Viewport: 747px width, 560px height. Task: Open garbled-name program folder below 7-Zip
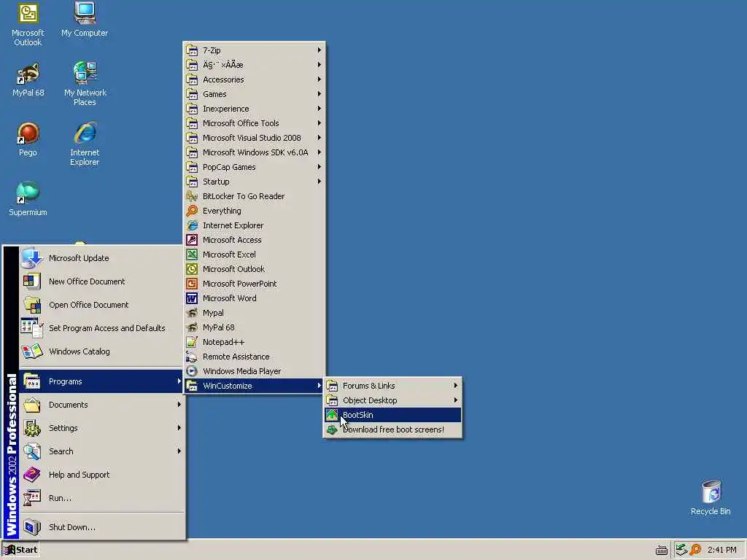coord(255,65)
